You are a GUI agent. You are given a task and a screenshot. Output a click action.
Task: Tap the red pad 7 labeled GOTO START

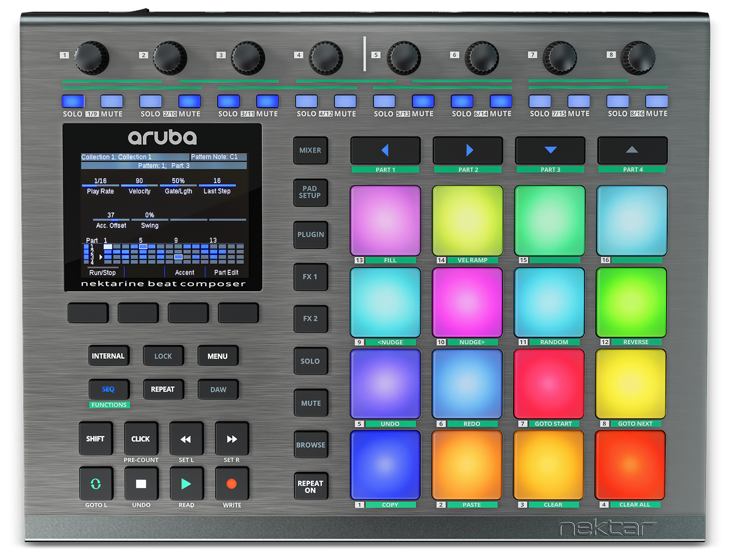[x=549, y=384]
